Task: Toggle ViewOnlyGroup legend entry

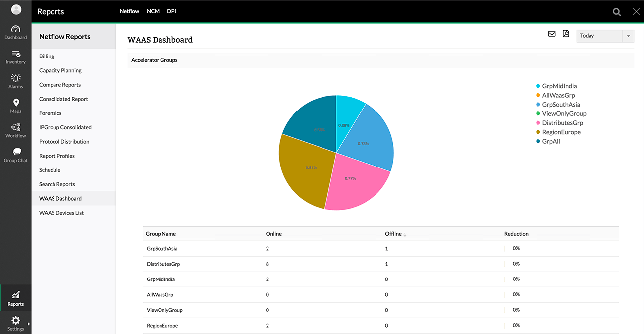Action: [561, 113]
